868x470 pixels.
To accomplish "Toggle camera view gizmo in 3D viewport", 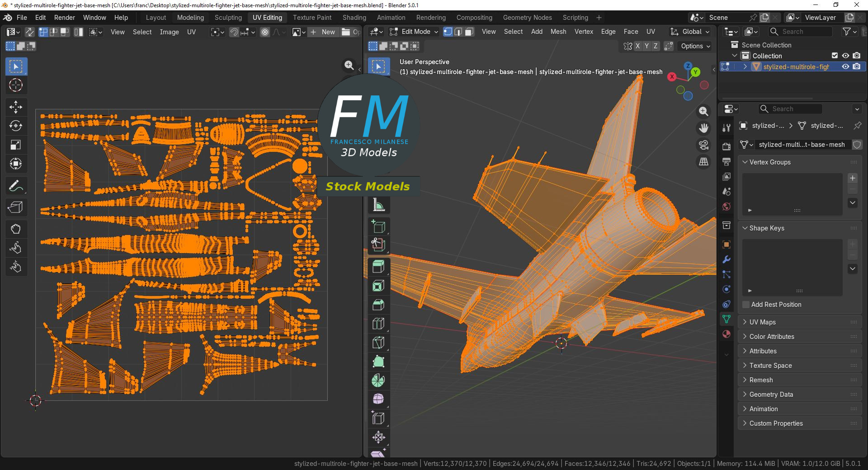I will (703, 145).
